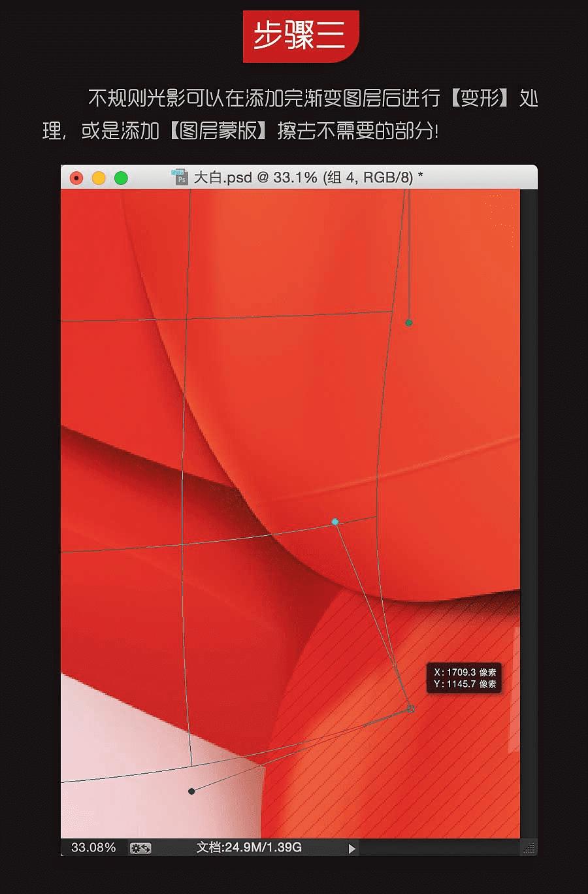Open the status bar info arrow menu
The height and width of the screenshot is (894, 588).
[352, 848]
